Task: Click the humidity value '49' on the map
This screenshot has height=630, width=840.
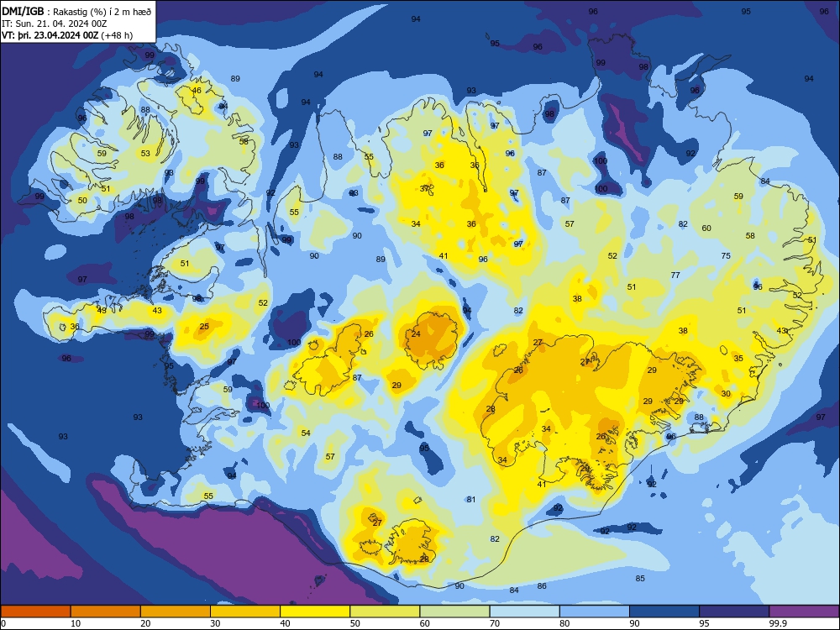Action: click(x=102, y=310)
